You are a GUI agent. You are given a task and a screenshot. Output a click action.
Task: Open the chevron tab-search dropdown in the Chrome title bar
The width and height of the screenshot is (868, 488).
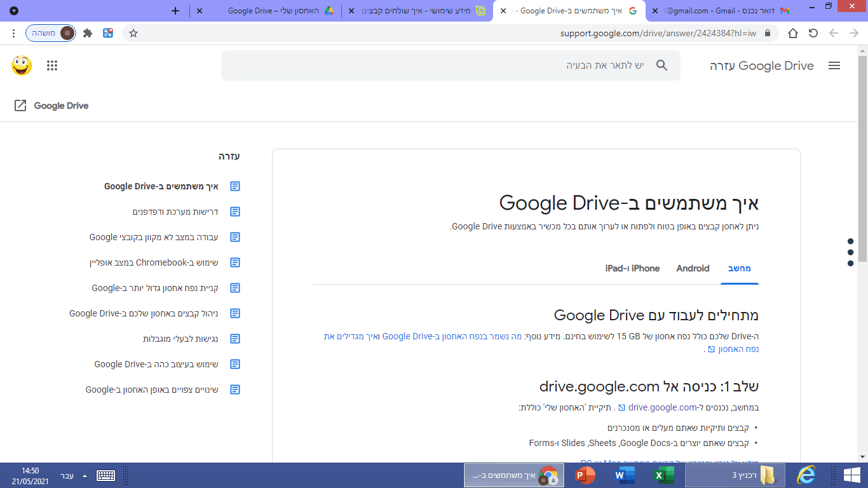[x=14, y=11]
